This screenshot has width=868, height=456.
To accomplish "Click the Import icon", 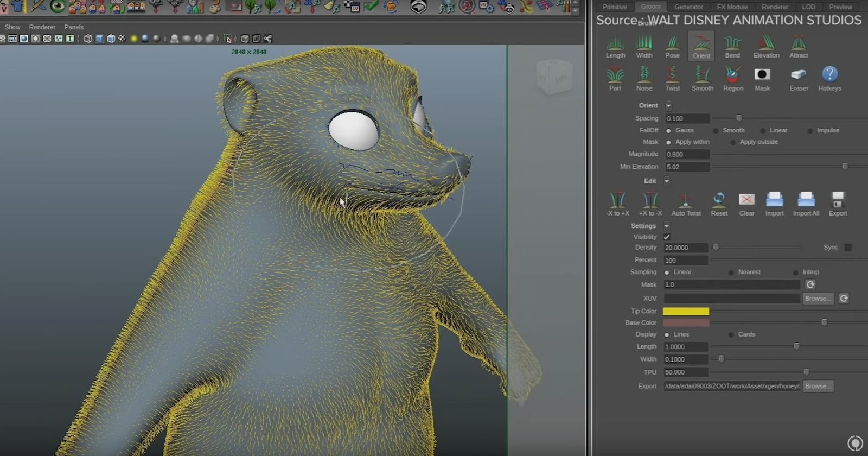I will [774, 204].
